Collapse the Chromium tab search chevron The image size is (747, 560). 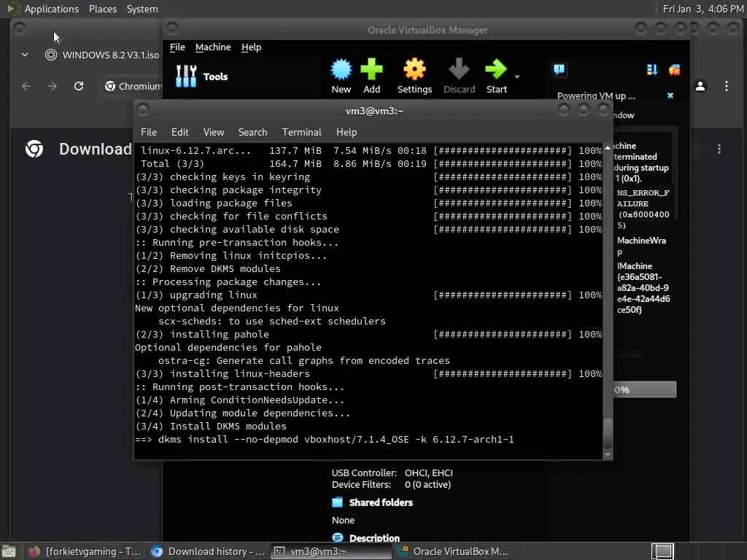click(x=25, y=55)
